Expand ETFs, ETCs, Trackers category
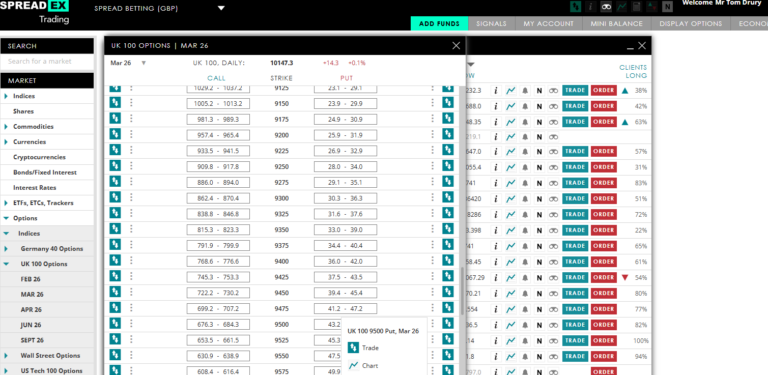The width and height of the screenshot is (768, 375). pos(6,203)
